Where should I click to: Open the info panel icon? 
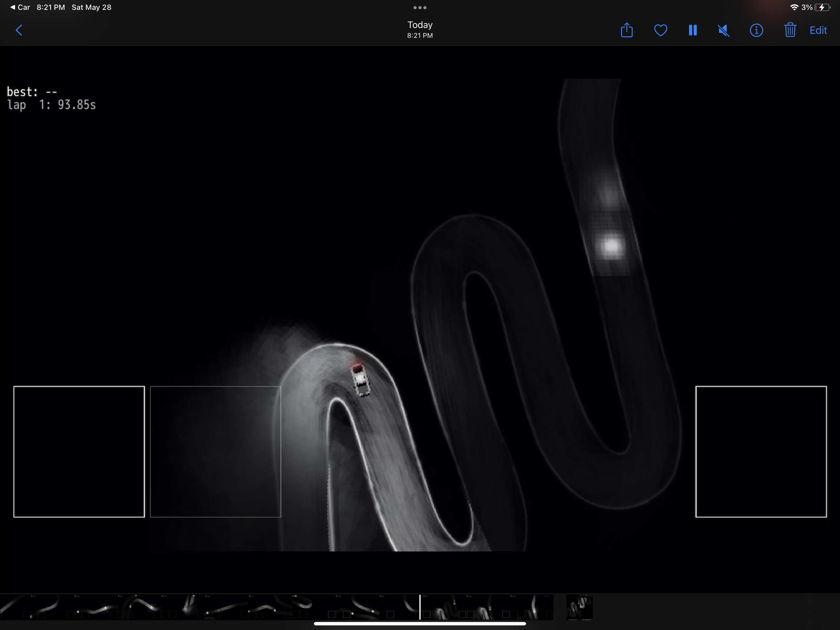click(x=756, y=30)
